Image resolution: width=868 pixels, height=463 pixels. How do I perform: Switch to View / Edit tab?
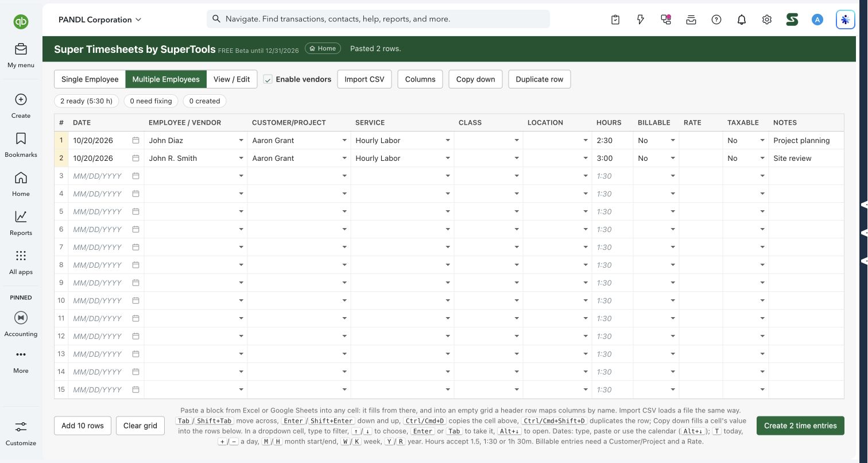(232, 79)
